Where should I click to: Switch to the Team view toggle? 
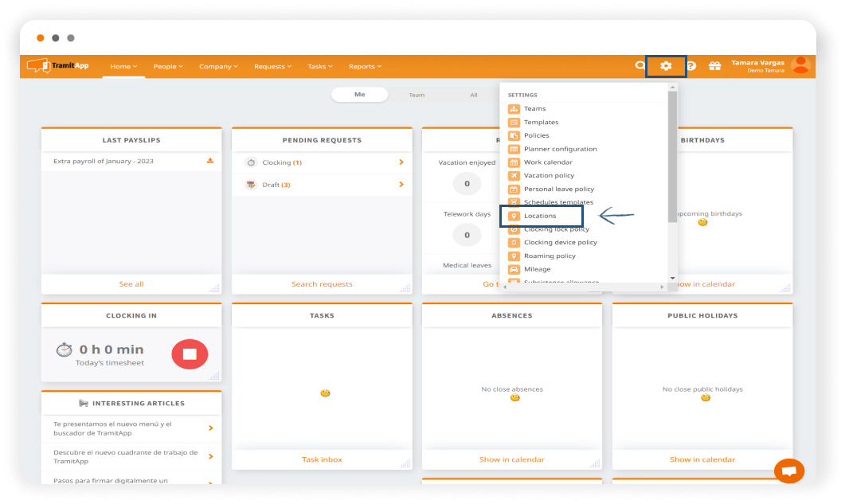(417, 95)
